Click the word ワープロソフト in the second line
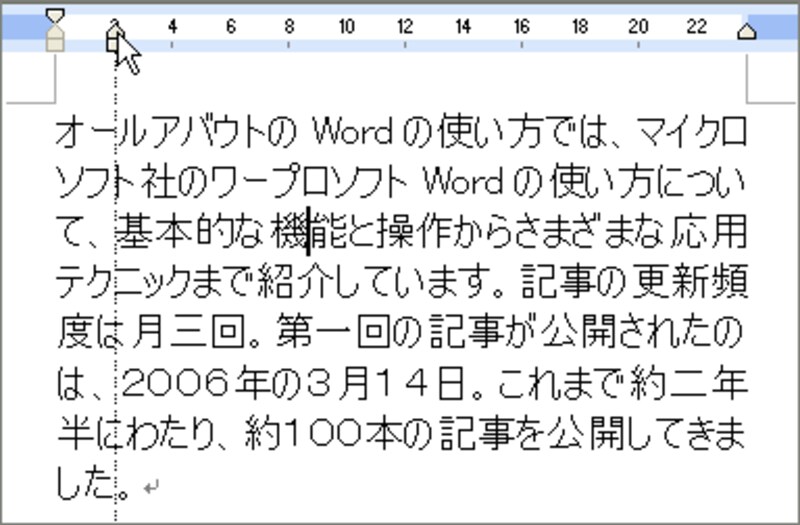Viewport: 800px width, 525px height. pos(310,182)
